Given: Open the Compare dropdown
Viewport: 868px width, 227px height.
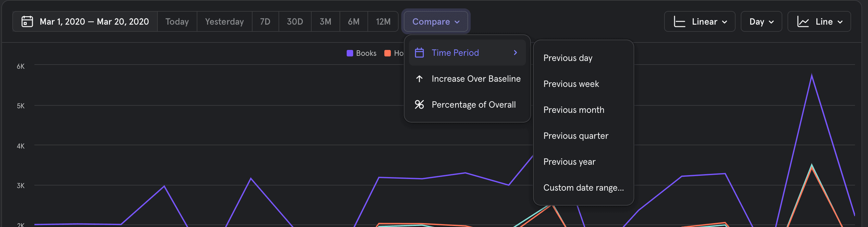Looking at the screenshot, I should pos(435,21).
